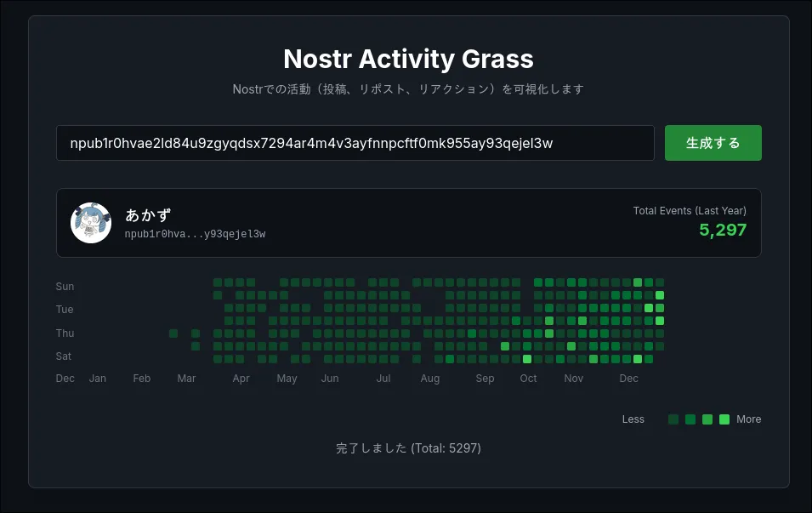Click the Thu weekday row label
The width and height of the screenshot is (812, 513).
pyautogui.click(x=65, y=333)
